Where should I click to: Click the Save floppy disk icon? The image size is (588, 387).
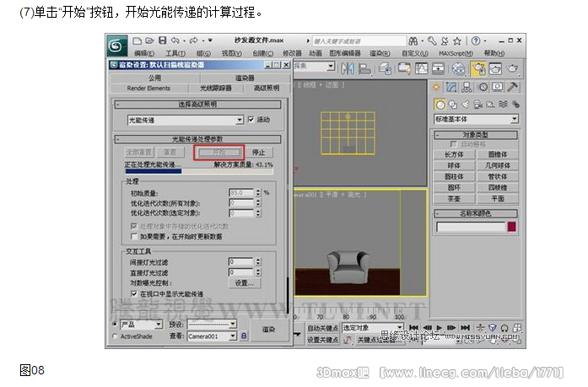coord(162,40)
